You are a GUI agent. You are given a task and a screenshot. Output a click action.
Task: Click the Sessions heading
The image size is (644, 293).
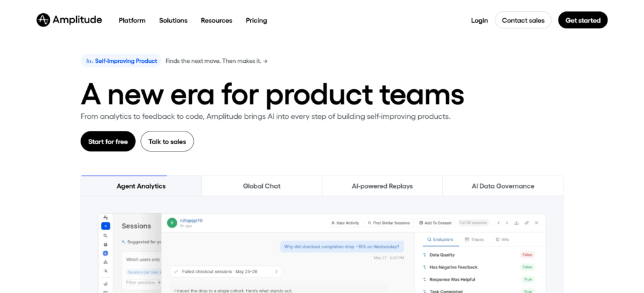[x=136, y=226]
